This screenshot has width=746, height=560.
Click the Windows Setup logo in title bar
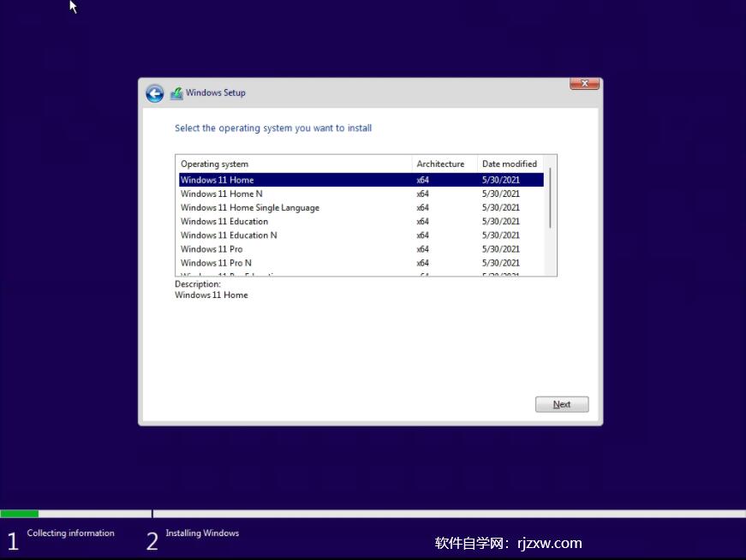(x=178, y=92)
